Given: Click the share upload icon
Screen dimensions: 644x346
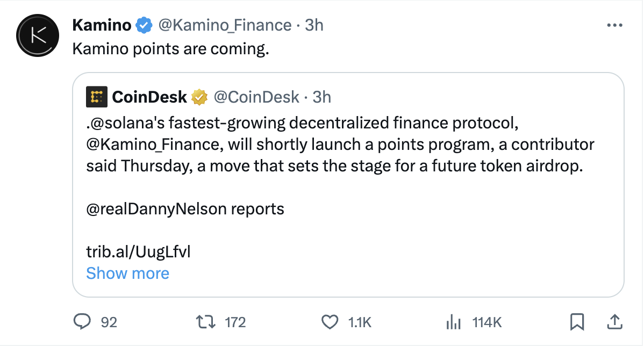Looking at the screenshot, I should [613, 322].
